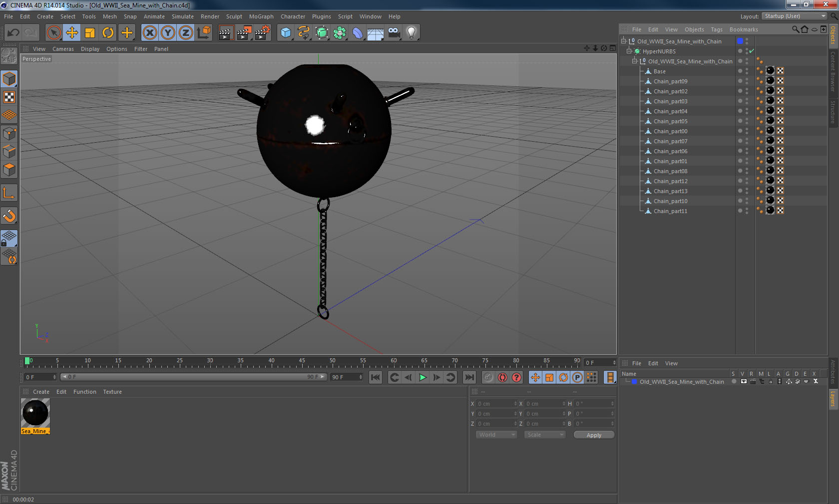Open World coordinate mode dropdown
The height and width of the screenshot is (504, 839).
[x=496, y=435]
